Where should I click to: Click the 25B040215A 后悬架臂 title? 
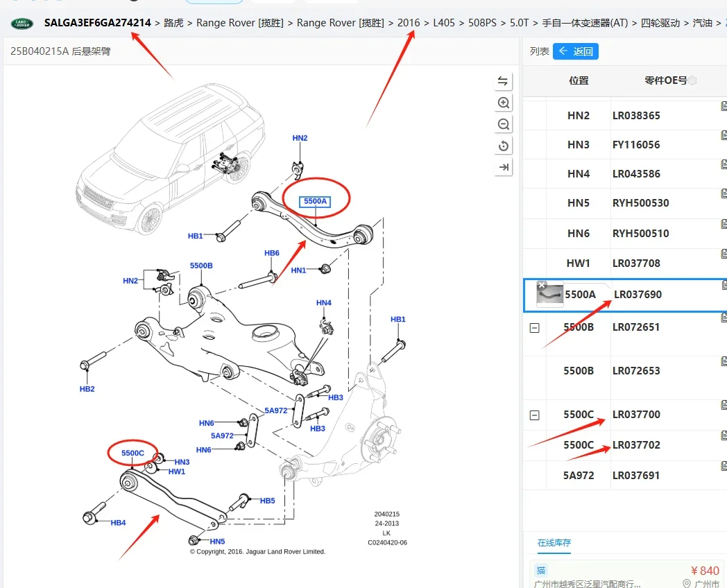[x=61, y=51]
